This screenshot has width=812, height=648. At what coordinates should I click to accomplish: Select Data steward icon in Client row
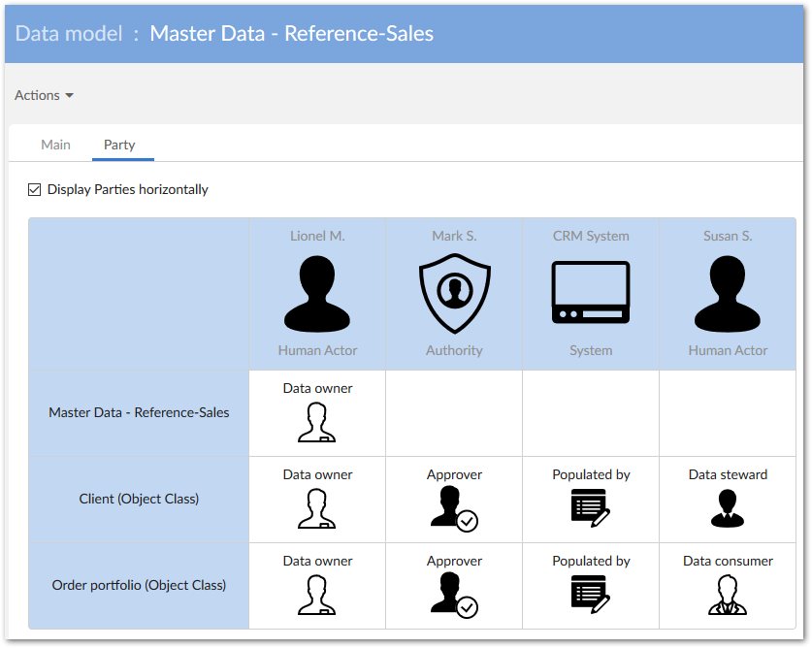[728, 508]
